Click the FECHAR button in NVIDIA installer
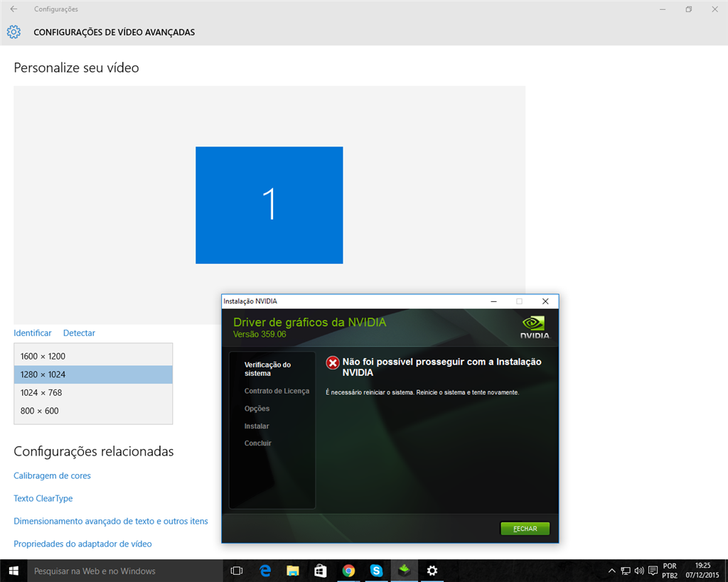The width and height of the screenshot is (728, 582). point(525,529)
